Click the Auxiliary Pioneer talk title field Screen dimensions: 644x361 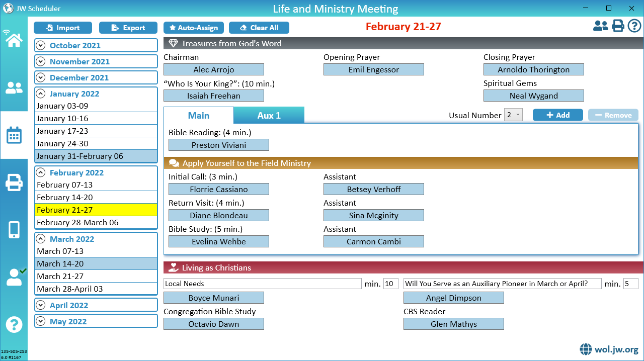tap(503, 284)
